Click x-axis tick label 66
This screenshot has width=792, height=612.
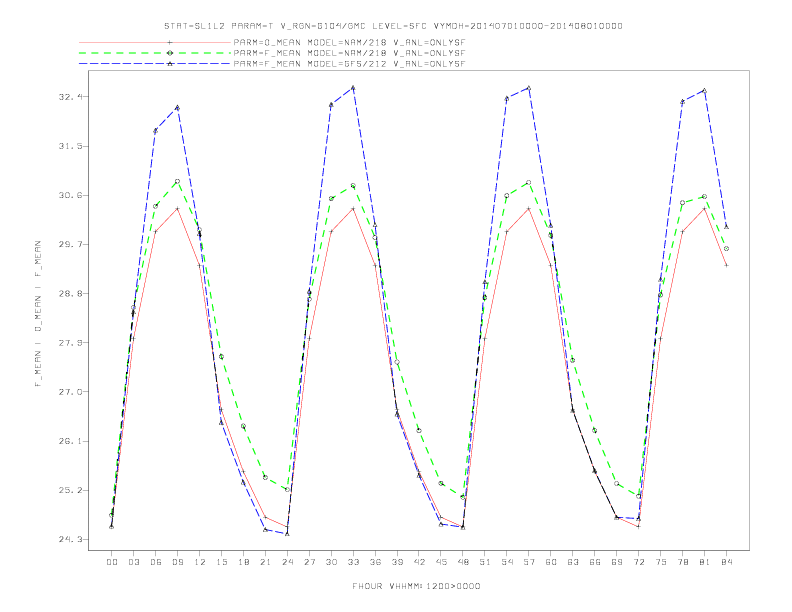(x=595, y=562)
